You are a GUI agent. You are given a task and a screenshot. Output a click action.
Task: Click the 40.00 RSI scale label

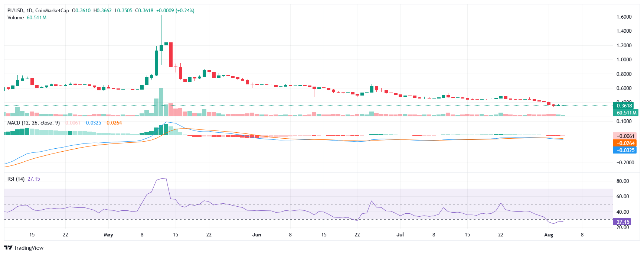tap(622, 212)
